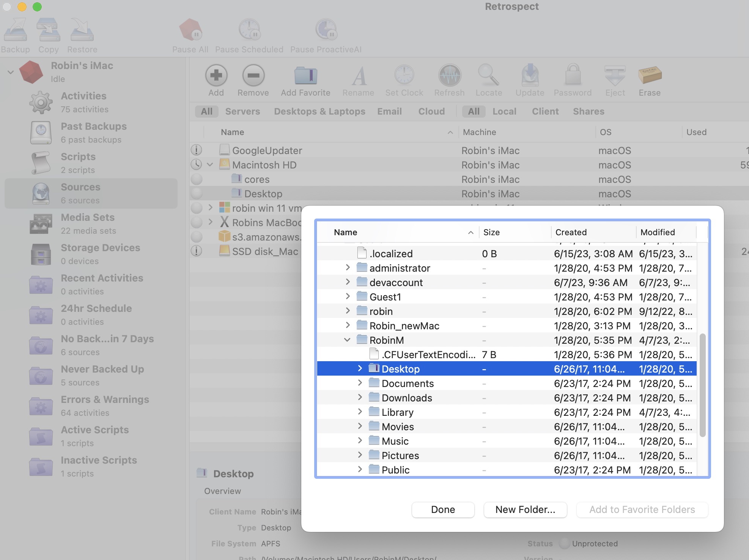Click the Add Favorite folder icon
Screen dimensions: 749x560
(x=305, y=75)
